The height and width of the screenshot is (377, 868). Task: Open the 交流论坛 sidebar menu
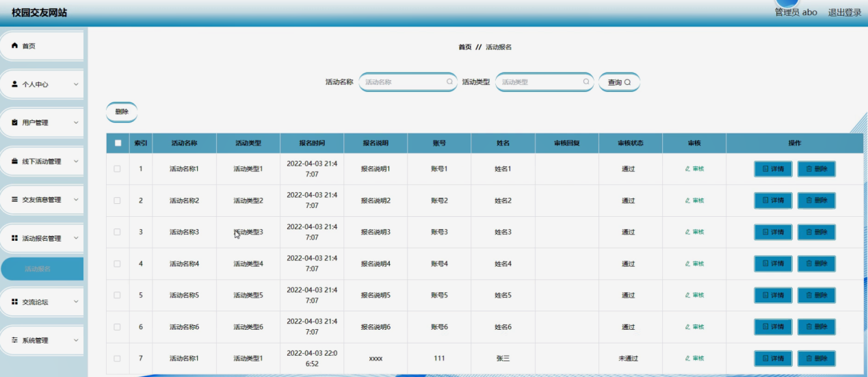coord(42,302)
